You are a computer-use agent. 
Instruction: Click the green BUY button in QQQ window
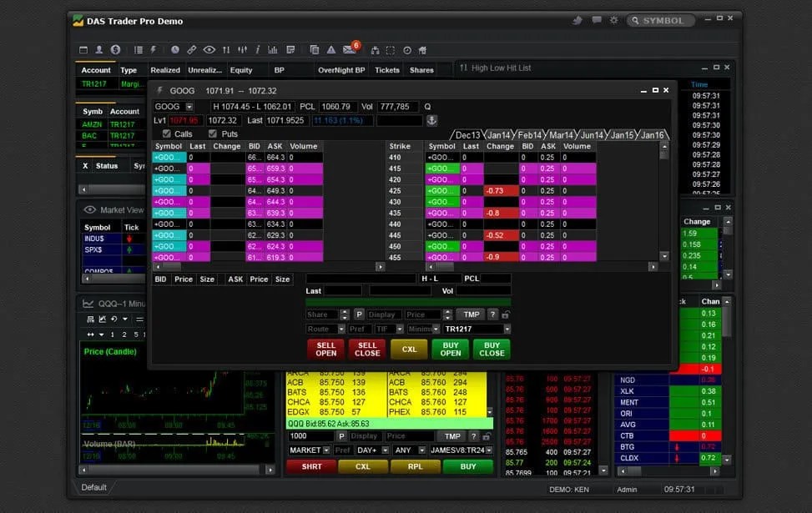click(x=467, y=466)
